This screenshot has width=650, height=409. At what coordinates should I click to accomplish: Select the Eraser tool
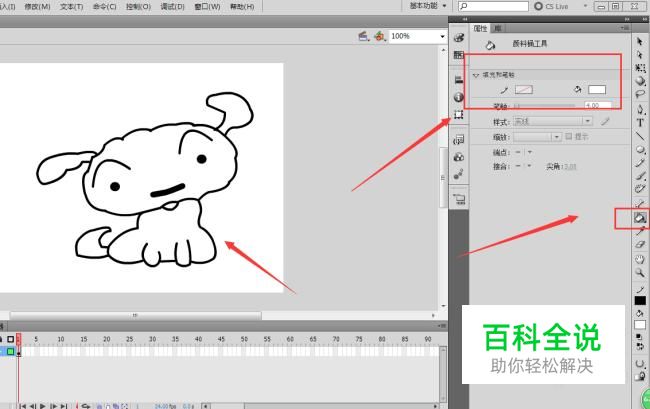click(640, 244)
